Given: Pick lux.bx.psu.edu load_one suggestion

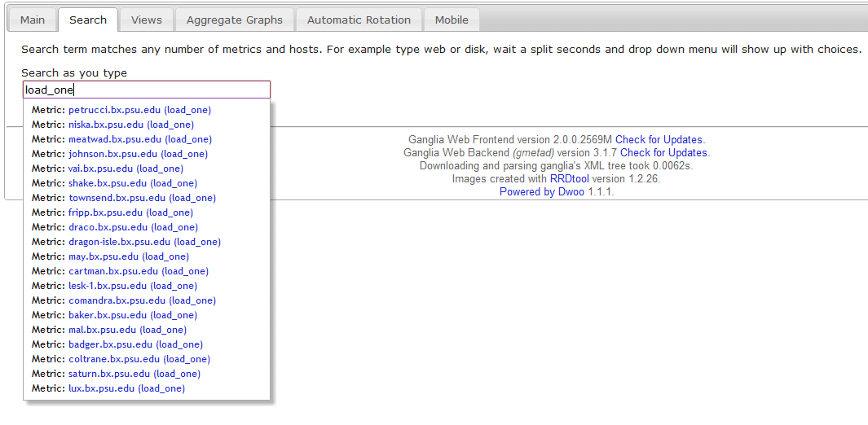Looking at the screenshot, I should 126,388.
